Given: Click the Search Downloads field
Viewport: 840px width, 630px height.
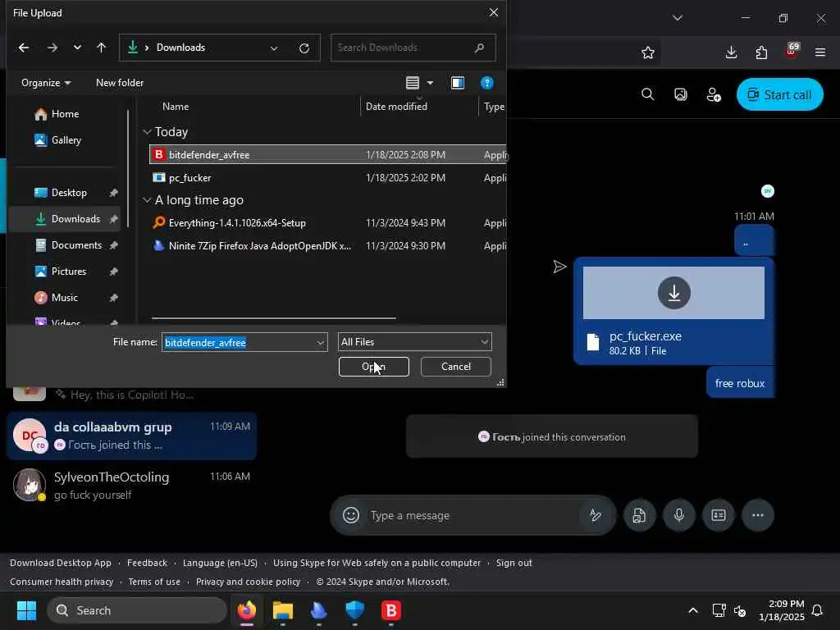Looking at the screenshot, I should tap(413, 48).
